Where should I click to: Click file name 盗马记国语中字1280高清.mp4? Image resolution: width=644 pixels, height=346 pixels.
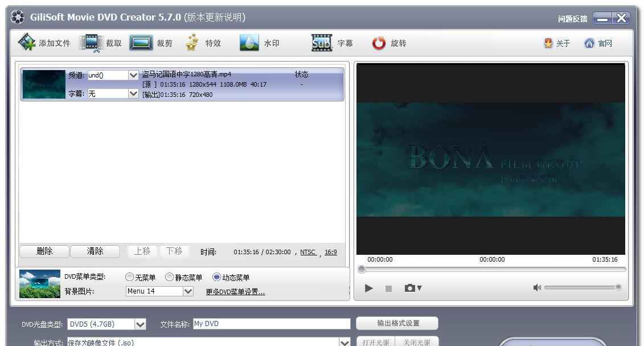coord(186,74)
